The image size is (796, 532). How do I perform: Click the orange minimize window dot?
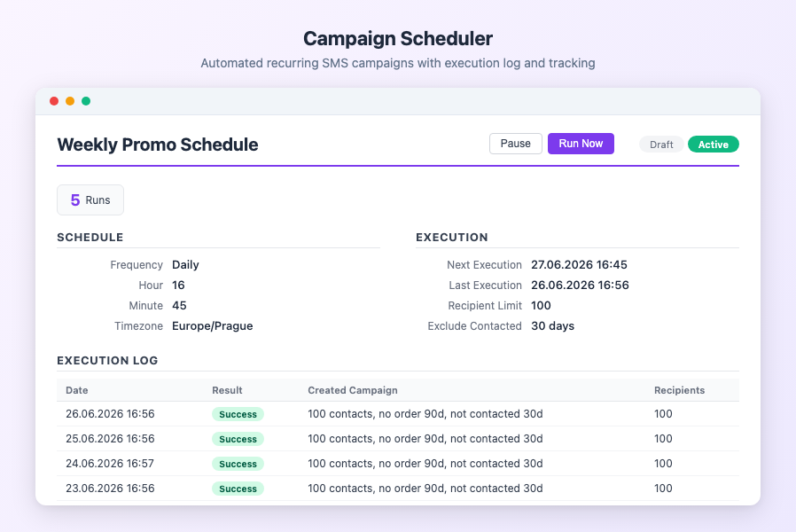(70, 101)
